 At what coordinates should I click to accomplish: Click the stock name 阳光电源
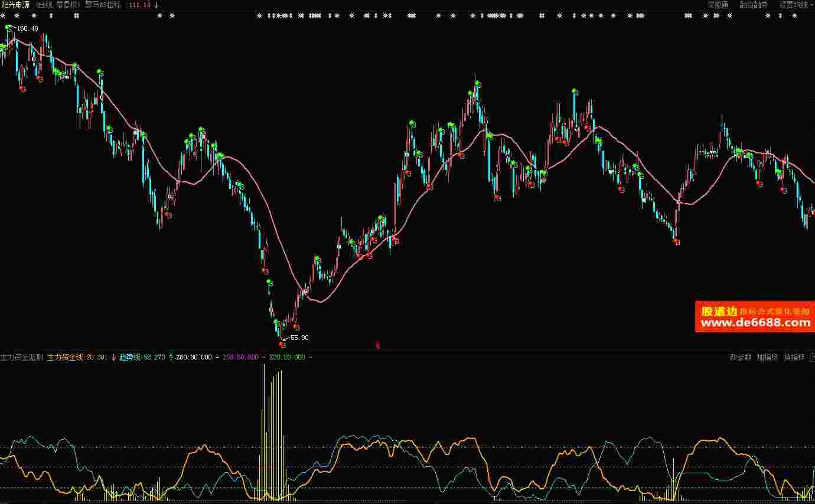[15, 5]
